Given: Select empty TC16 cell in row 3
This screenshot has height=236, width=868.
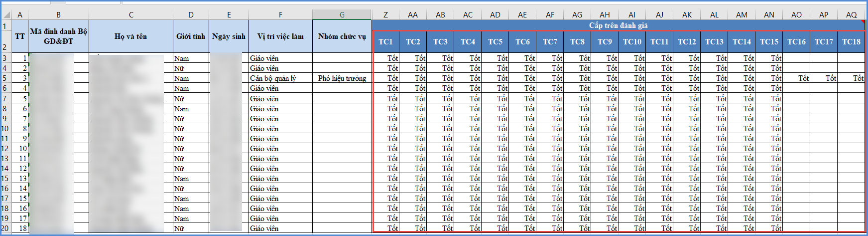Looking at the screenshot, I should (796, 58).
